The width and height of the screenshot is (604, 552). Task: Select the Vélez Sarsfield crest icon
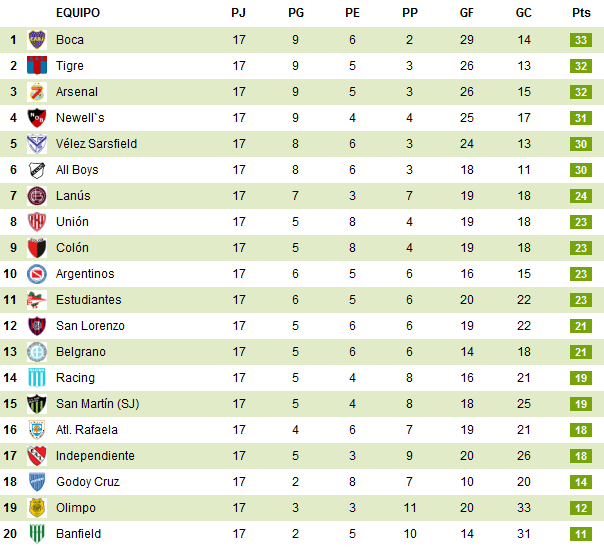(x=37, y=144)
